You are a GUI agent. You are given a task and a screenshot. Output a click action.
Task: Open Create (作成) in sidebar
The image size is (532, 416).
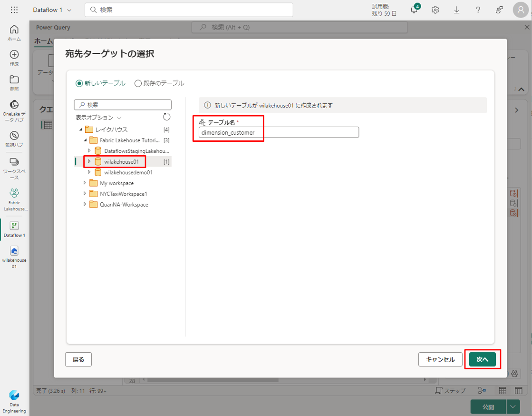point(14,58)
